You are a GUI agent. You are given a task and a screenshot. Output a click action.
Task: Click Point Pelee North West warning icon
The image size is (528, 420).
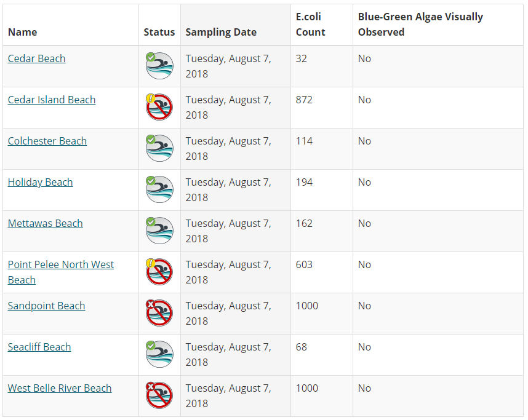[159, 272]
